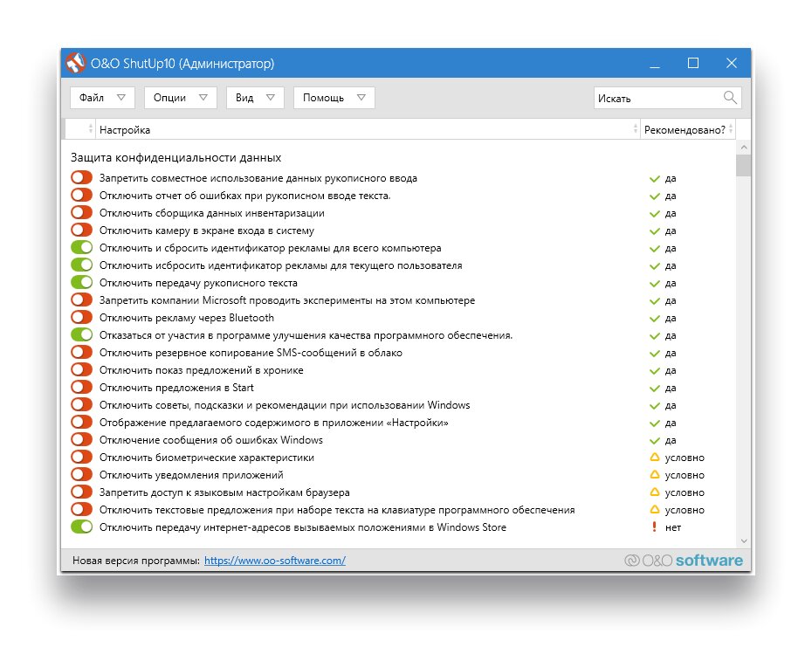Toggle Отключить показ предложений в хронике switch
This screenshot has width=812, height=654.
81,369
